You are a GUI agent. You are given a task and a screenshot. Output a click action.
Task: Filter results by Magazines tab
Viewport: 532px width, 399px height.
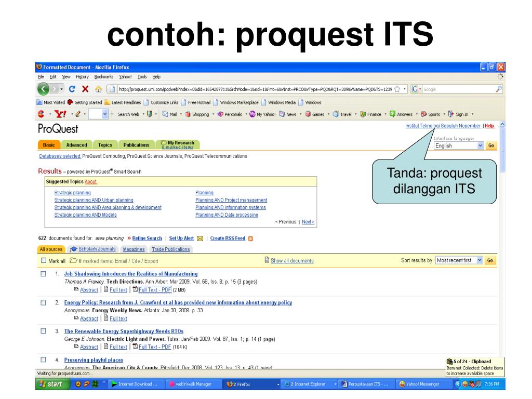(x=134, y=249)
